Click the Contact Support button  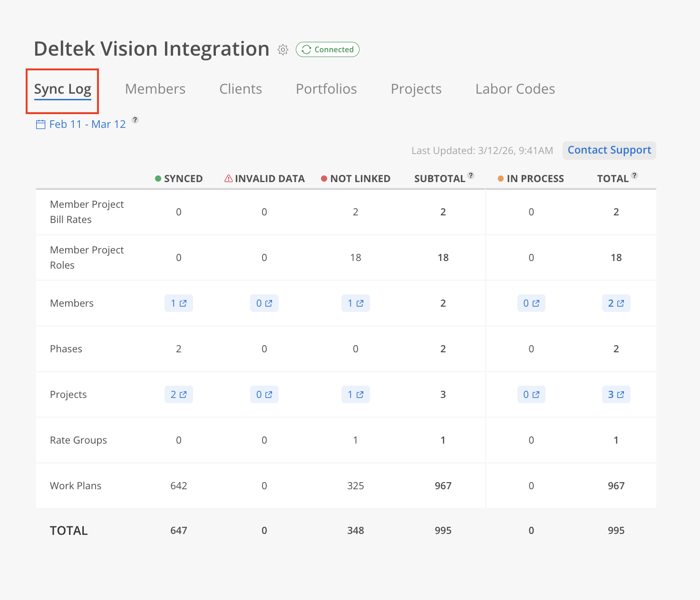click(x=609, y=150)
